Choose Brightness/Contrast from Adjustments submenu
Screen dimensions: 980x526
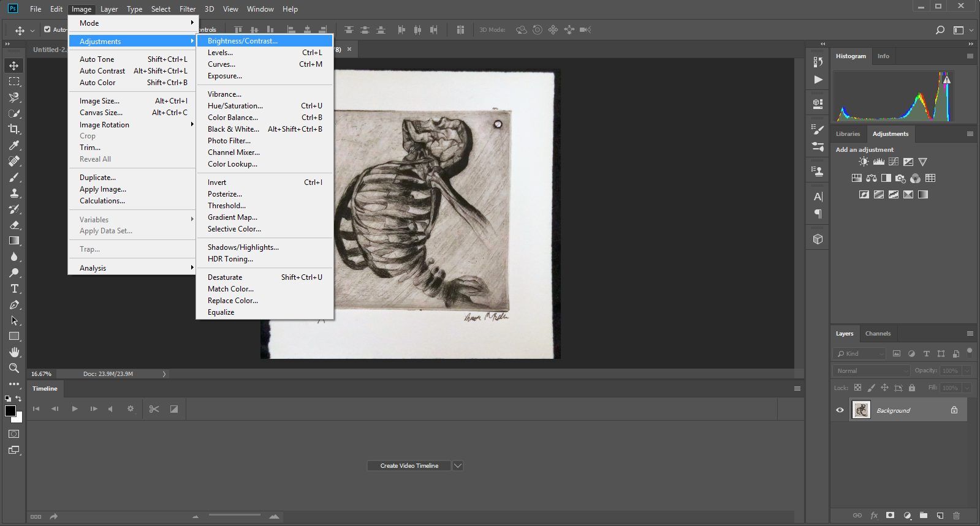(x=265, y=41)
